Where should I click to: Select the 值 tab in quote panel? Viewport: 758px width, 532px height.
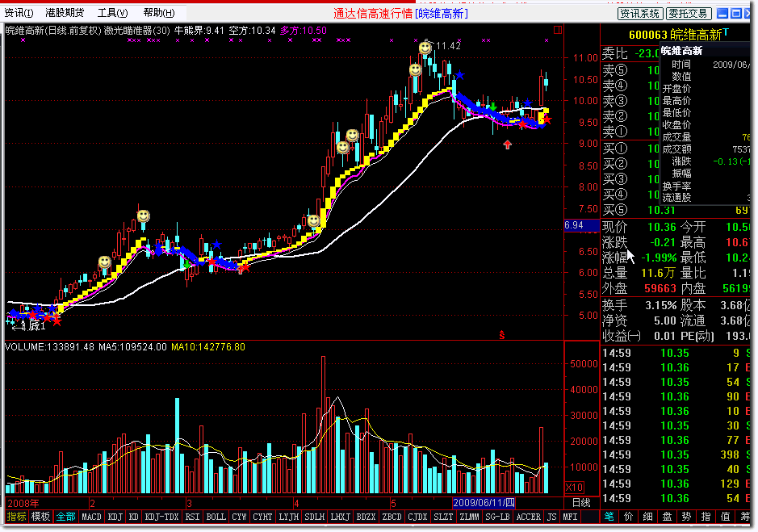[x=725, y=517]
